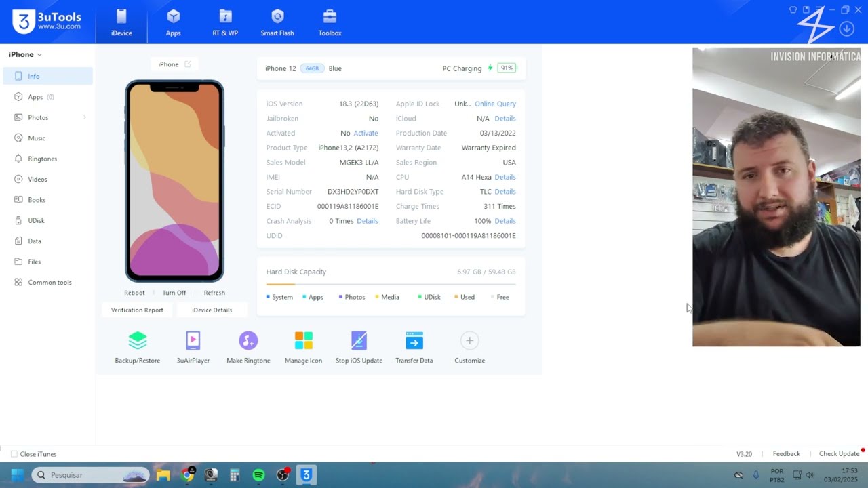This screenshot has width=868, height=488.
Task: Open Verification Report
Action: (137, 310)
